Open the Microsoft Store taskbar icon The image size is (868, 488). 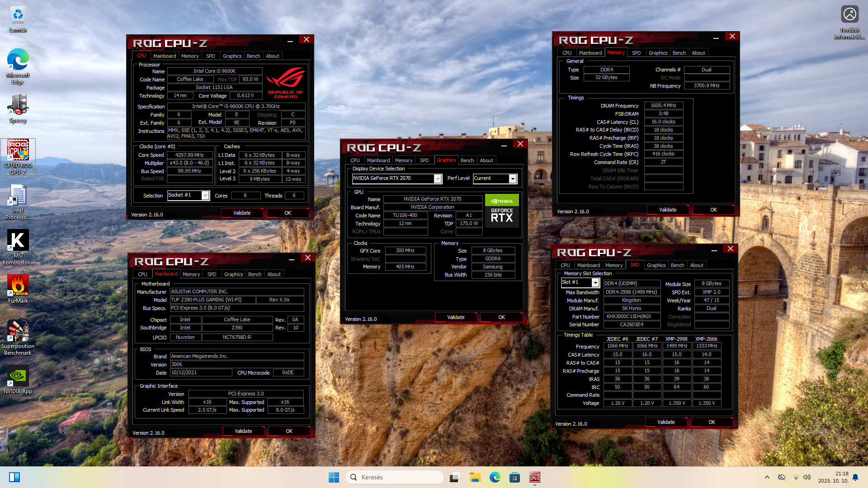(x=514, y=477)
